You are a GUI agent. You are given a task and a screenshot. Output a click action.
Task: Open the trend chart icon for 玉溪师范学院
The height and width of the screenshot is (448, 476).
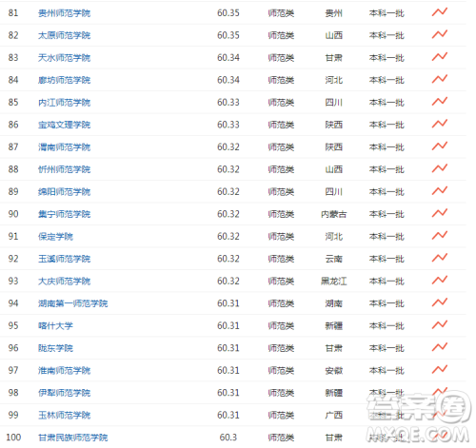(440, 258)
